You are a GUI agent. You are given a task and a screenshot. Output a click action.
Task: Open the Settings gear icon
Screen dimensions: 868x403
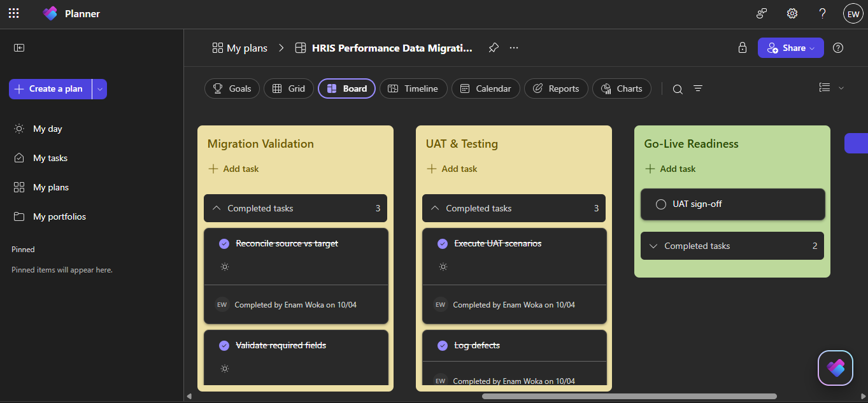792,13
